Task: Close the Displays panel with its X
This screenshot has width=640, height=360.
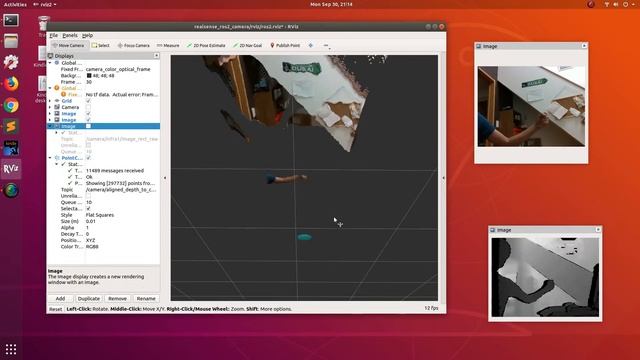Action: coord(156,56)
